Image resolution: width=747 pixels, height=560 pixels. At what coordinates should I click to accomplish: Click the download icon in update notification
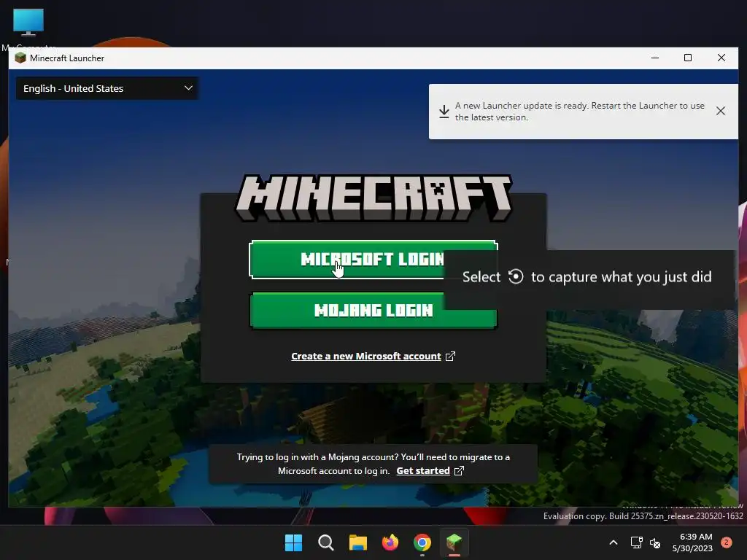coord(444,112)
